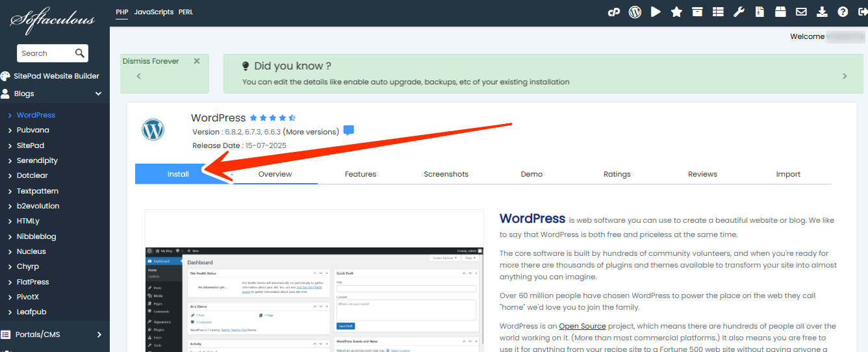
Task: Open the question mark help icon
Action: point(843,12)
